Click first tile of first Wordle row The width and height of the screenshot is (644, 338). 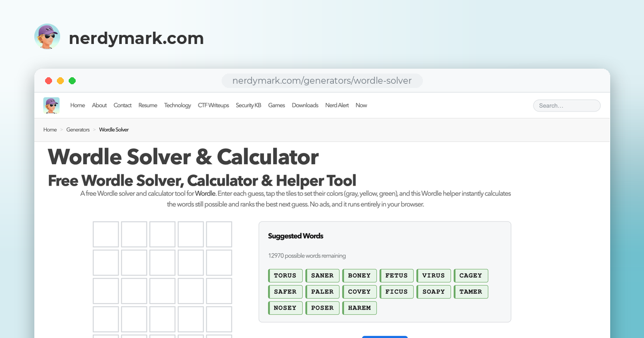pyautogui.click(x=106, y=234)
